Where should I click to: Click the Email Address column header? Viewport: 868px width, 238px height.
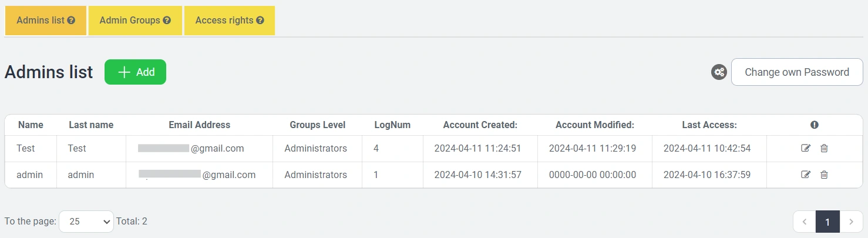(199, 125)
